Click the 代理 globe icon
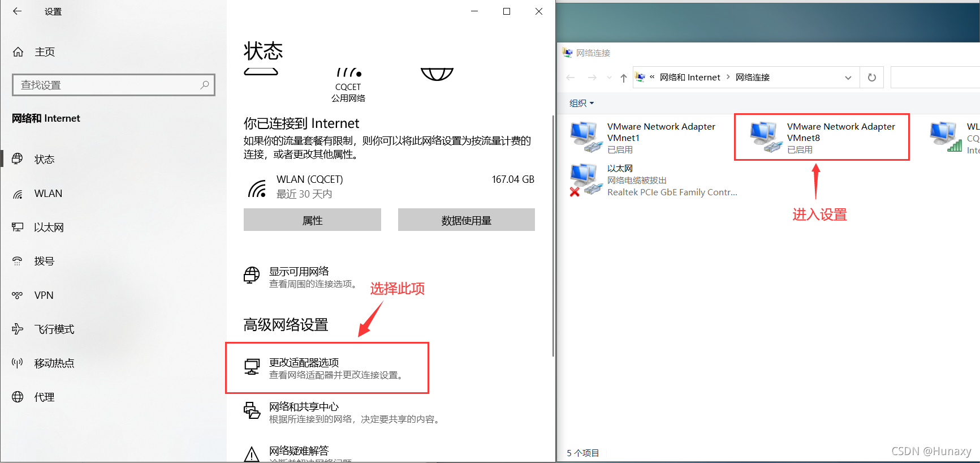This screenshot has height=463, width=980. (x=18, y=397)
